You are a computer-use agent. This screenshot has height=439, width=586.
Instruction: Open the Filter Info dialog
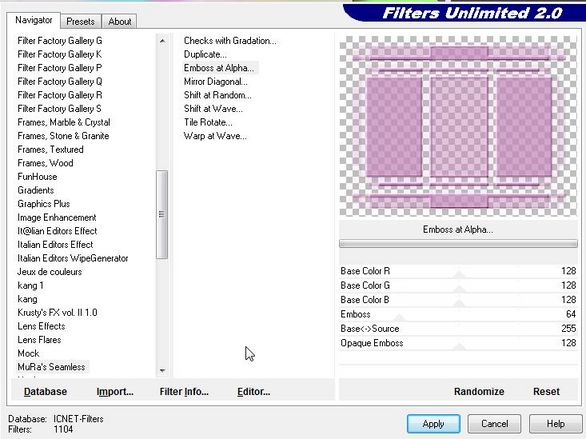coord(184,392)
